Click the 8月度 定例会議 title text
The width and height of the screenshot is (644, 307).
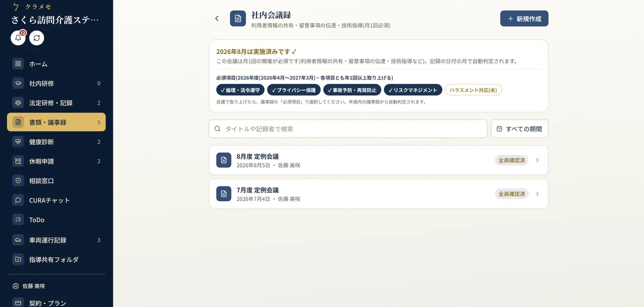pyautogui.click(x=258, y=156)
